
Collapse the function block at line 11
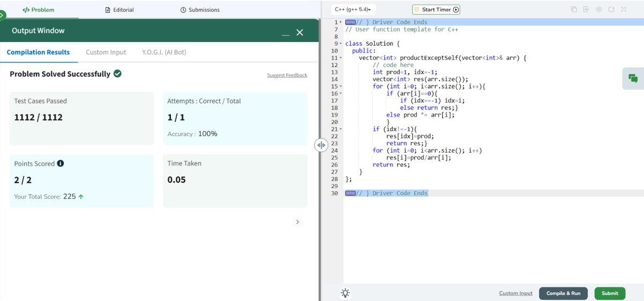point(340,58)
